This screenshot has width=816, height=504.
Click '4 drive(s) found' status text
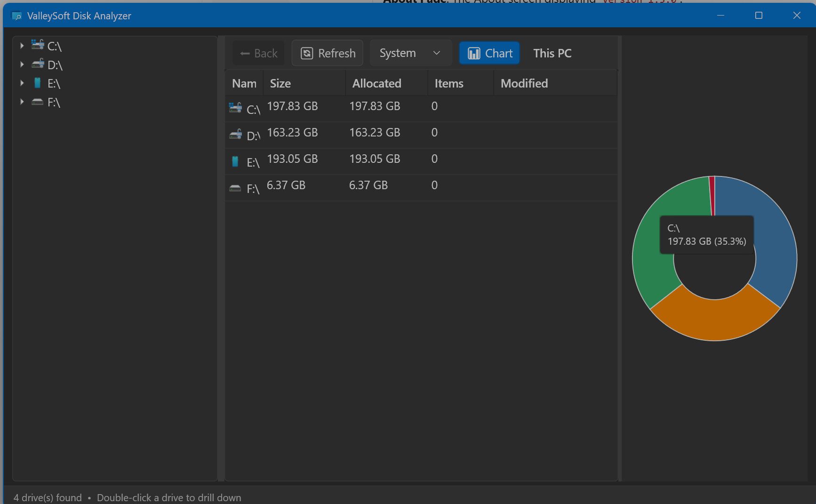pos(48,497)
